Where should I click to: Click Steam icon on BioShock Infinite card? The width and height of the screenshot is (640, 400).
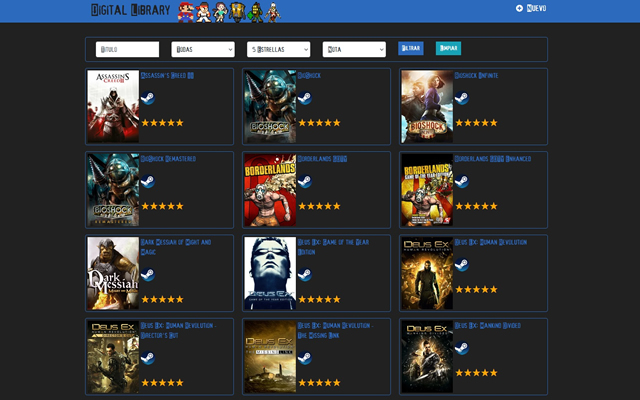462,98
